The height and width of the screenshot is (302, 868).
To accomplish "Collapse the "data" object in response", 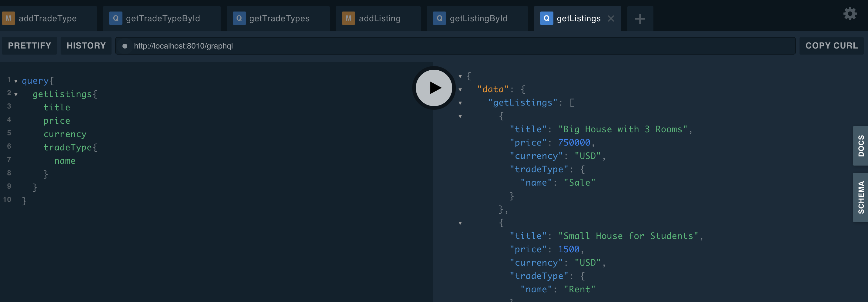I will [x=460, y=90].
